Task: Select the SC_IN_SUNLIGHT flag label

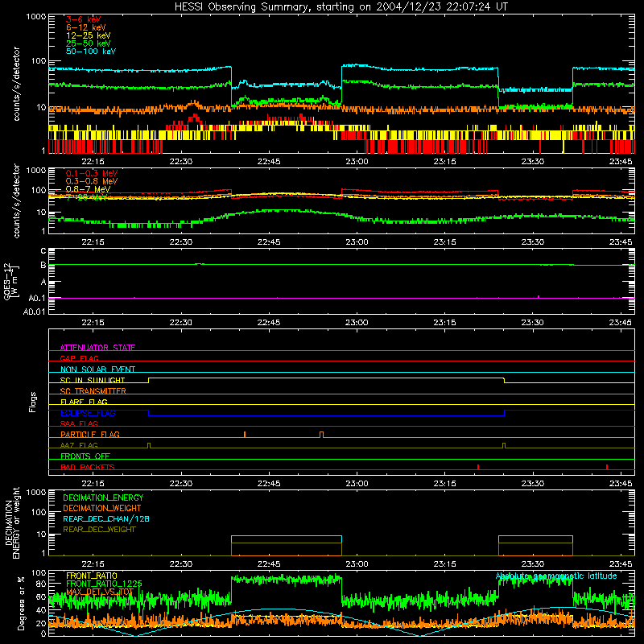Action: tap(93, 380)
